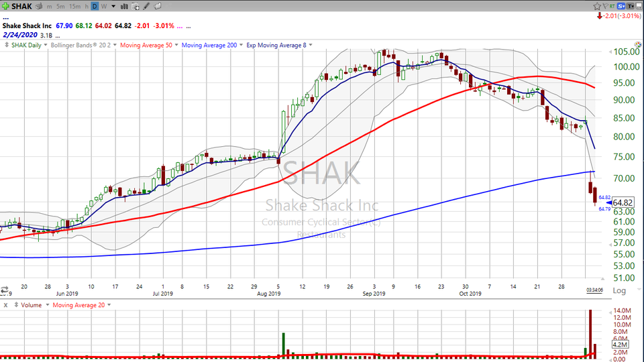This screenshot has height=362, width=644.
Task: Open the Moving Average 50 dropdown
Action: [176, 45]
